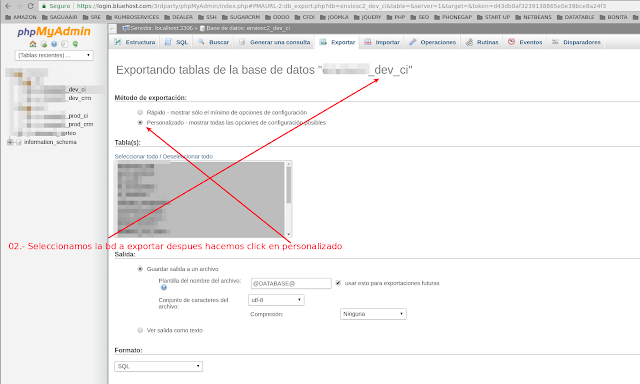Open the SQL documentation page icon
Screen dimensions: 640x384
64,44
